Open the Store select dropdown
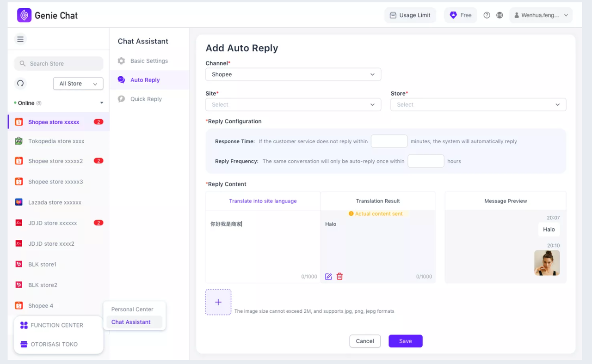Image resolution: width=592 pixels, height=364 pixels. point(478,104)
